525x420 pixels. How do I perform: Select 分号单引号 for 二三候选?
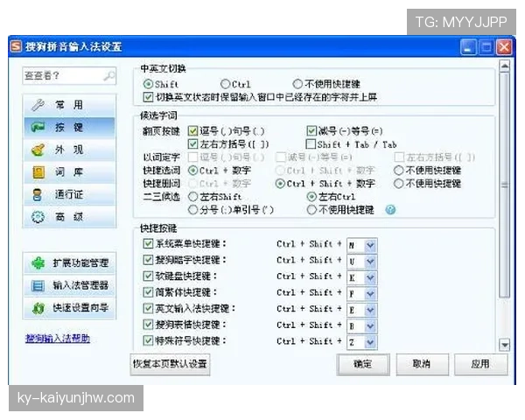point(192,210)
